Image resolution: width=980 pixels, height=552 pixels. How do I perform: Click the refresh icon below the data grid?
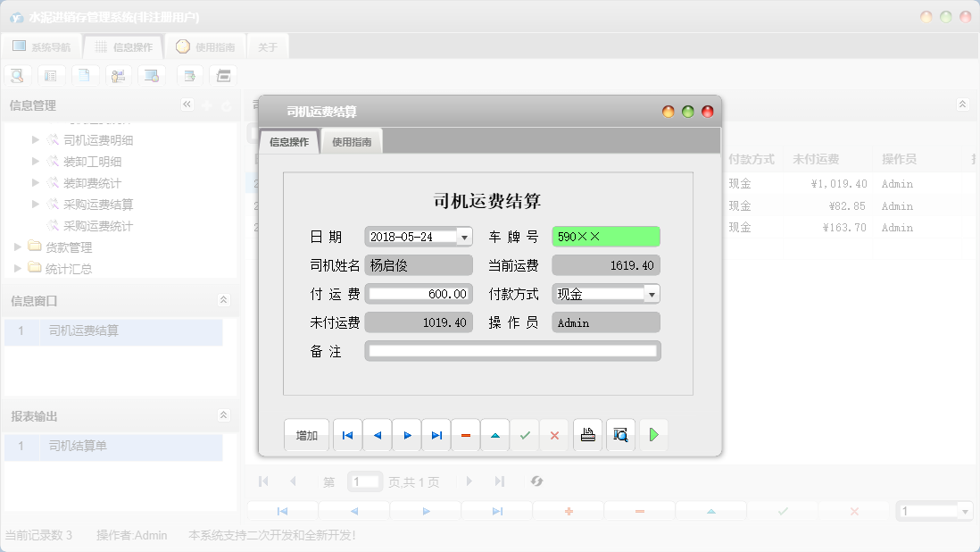pyautogui.click(x=536, y=481)
